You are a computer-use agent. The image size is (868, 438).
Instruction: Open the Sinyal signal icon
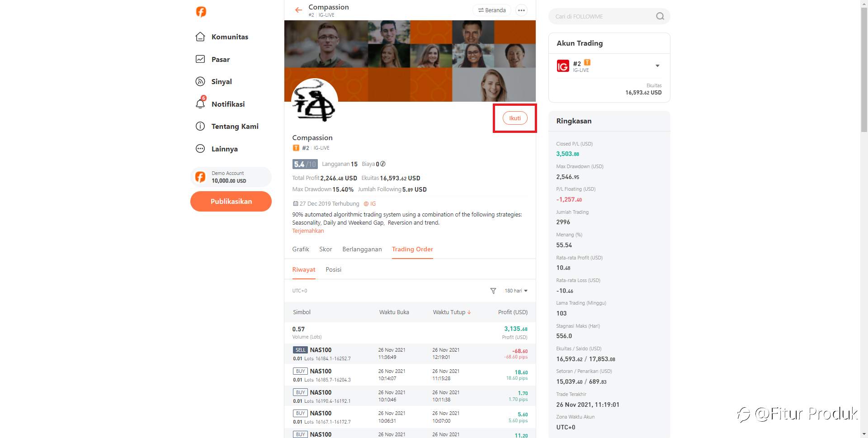[x=200, y=81]
